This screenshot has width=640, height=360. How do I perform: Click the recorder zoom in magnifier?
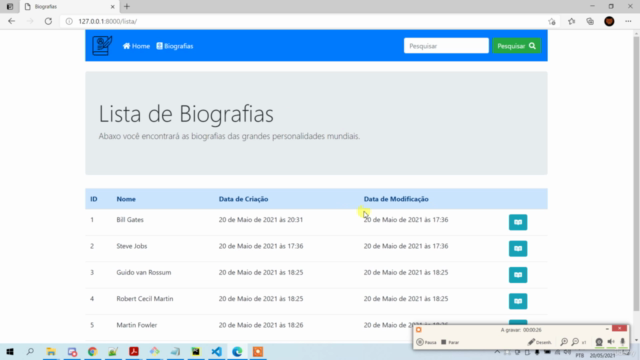tap(564, 342)
